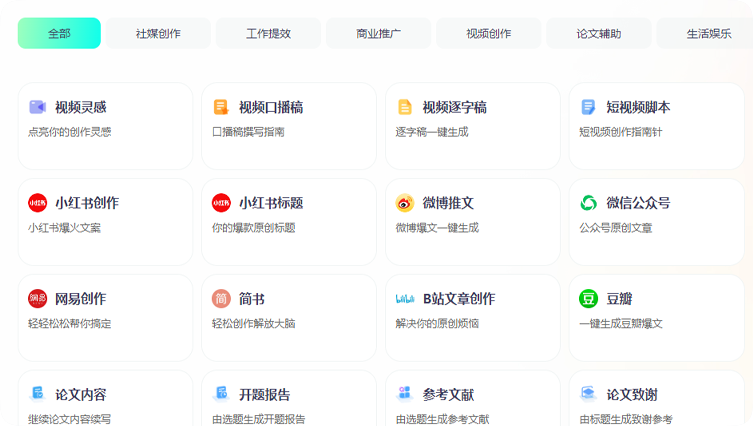Click the text 逐字稿一键生成
The image size is (753, 426).
tap(432, 132)
